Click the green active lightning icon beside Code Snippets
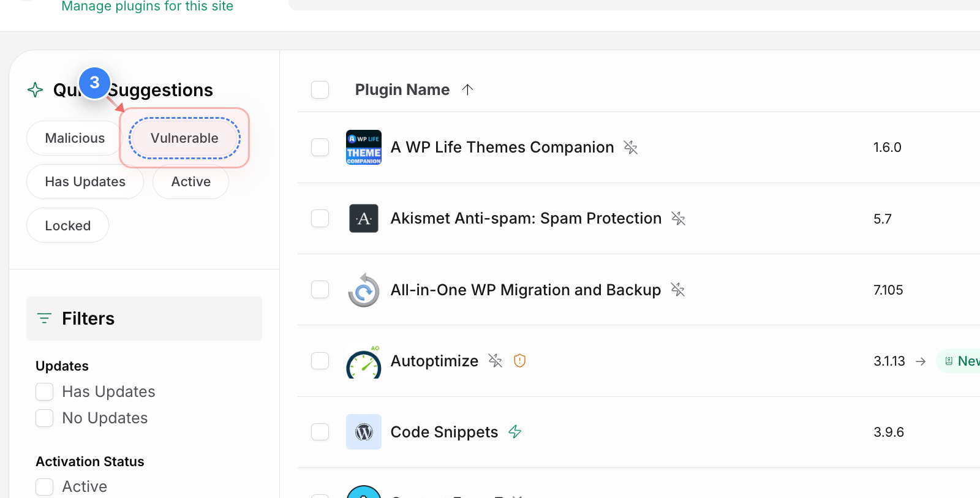Viewport: 980px width, 498px height. [x=515, y=432]
